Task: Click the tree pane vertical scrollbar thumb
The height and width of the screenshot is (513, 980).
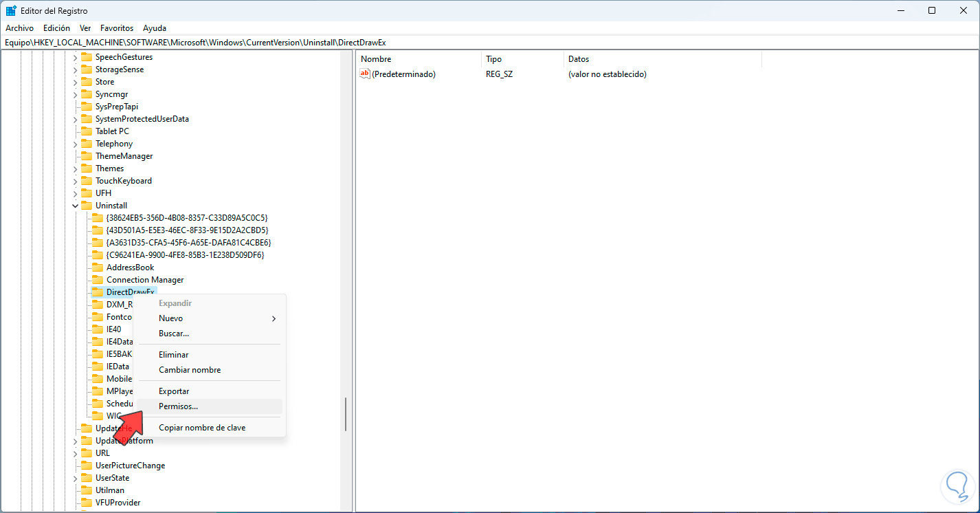Action: (x=346, y=414)
